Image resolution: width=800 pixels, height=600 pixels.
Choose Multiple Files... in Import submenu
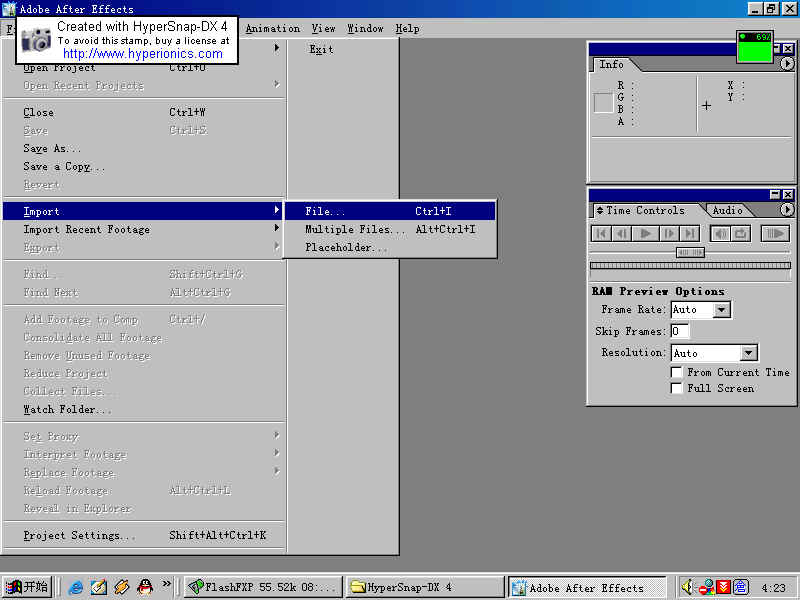pos(390,230)
